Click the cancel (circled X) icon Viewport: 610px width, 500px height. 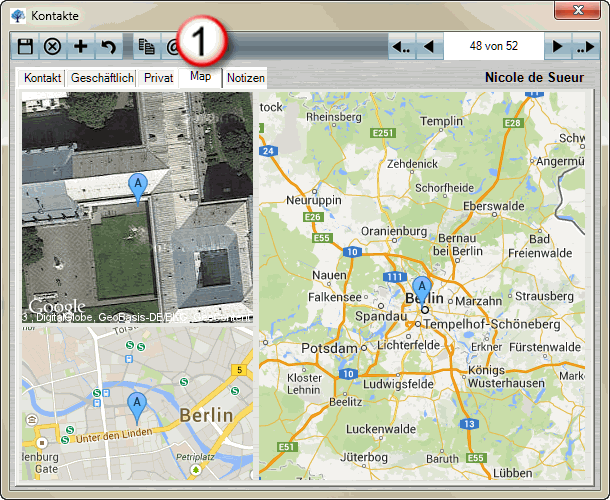(53, 46)
